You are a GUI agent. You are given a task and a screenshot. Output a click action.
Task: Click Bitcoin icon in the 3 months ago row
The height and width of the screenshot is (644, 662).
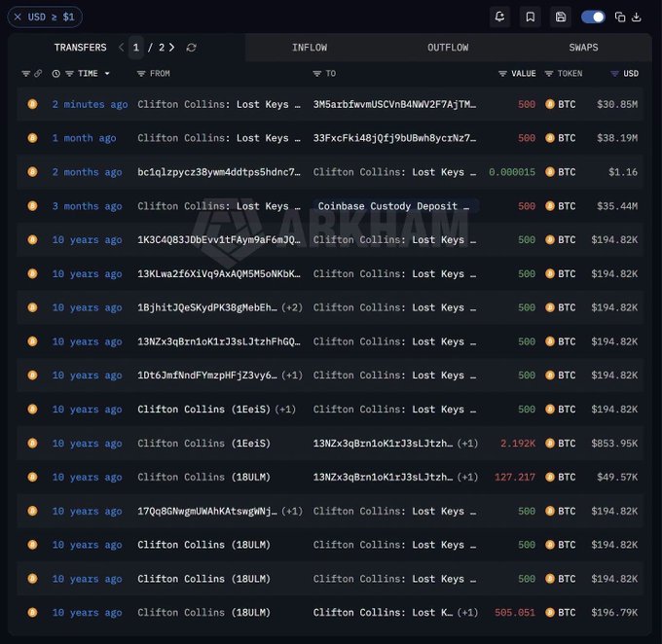(x=32, y=205)
